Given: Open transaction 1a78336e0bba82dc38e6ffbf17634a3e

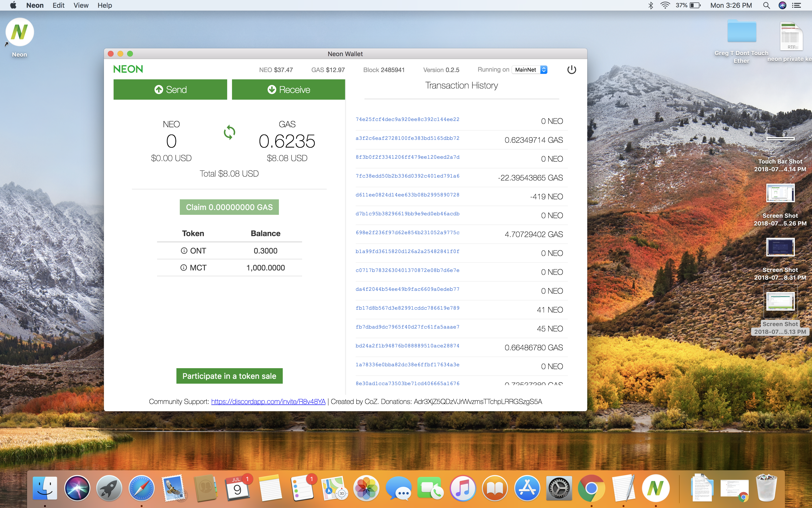Looking at the screenshot, I should 407,365.
